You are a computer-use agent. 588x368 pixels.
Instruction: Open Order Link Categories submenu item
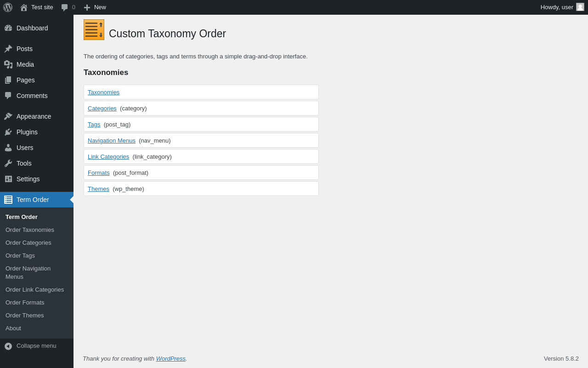35,290
